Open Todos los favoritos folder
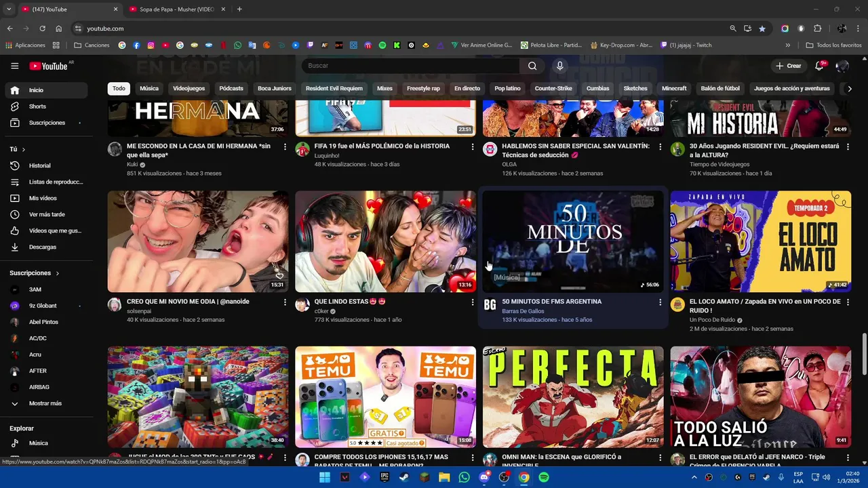Screen dimensions: 868x488 [x=833, y=45]
